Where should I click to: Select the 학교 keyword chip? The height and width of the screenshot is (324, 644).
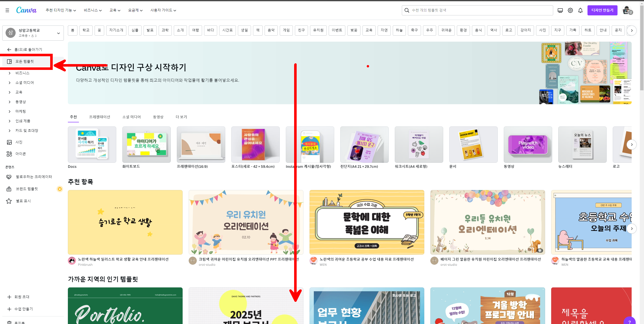[86, 30]
